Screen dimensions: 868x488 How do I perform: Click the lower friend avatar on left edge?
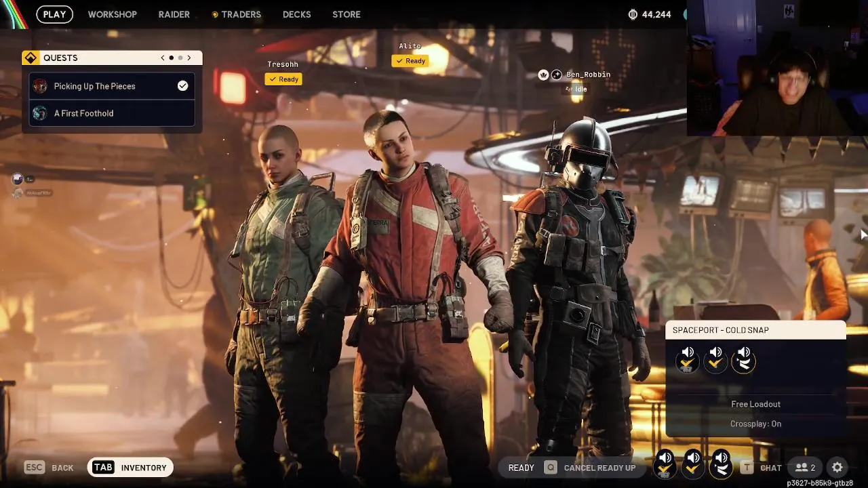click(x=18, y=193)
